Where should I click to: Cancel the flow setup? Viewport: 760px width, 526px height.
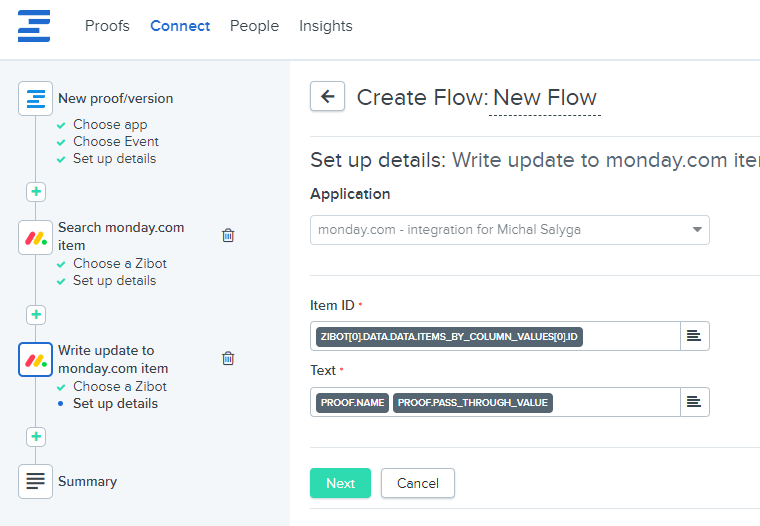(x=418, y=483)
